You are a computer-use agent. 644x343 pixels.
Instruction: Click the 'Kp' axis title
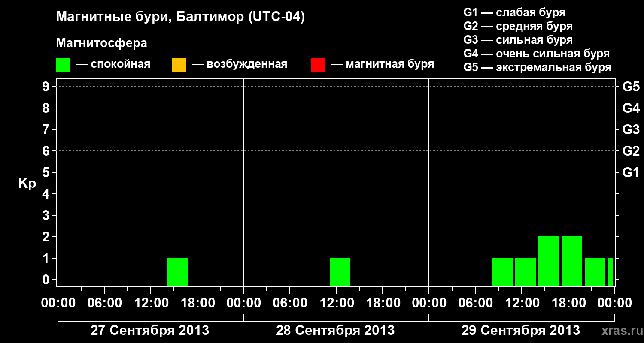27,184
